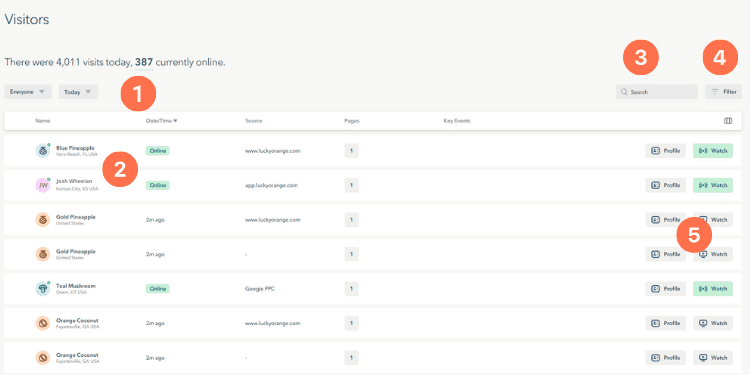Click the Blue Pineapple visitor name
Image resolution: width=750 pixels, height=375 pixels.
(76, 148)
